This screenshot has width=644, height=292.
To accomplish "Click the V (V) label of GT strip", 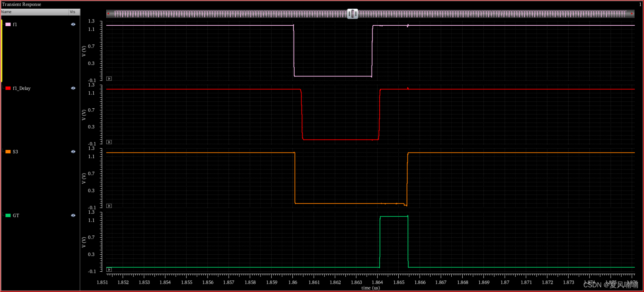I will tap(84, 242).
